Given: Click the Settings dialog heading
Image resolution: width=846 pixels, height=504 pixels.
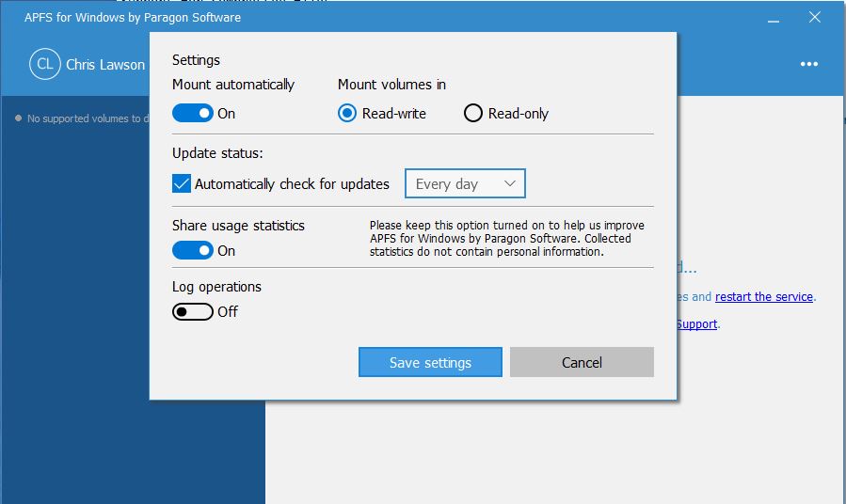Looking at the screenshot, I should pos(196,60).
